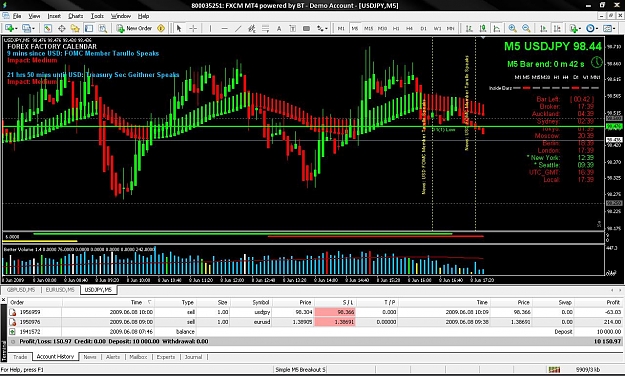Open the Insert menu
The height and width of the screenshot is (376, 625).
tap(54, 16)
